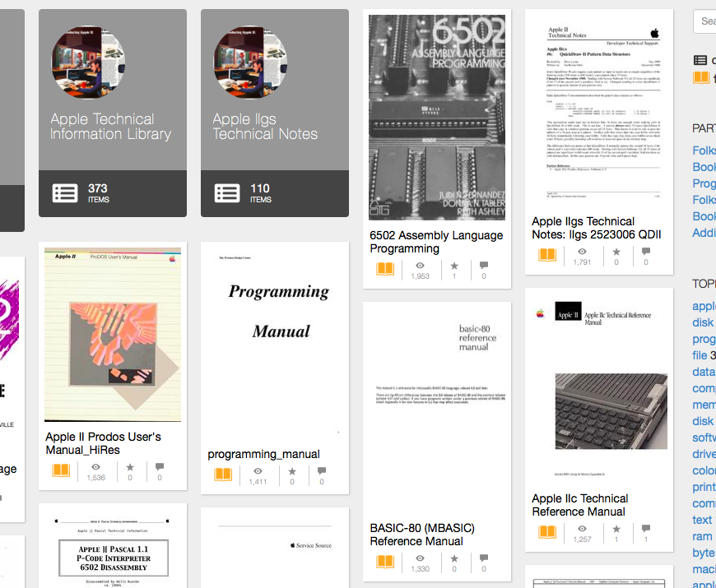
Task: Open the Apple IIgs Technical Notes collection title
Action: coord(265,127)
